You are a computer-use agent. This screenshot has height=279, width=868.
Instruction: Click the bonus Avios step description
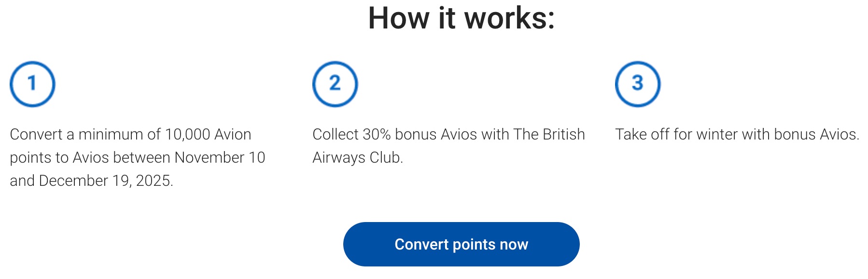coord(449,146)
